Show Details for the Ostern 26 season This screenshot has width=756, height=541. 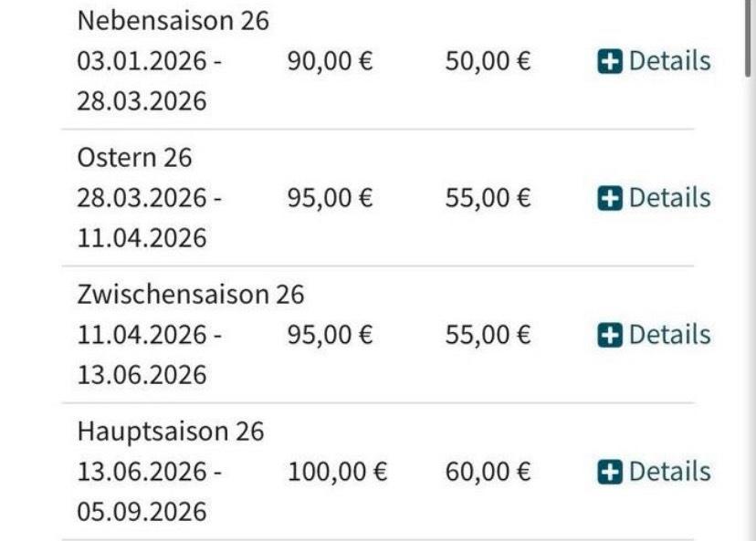coord(669,198)
